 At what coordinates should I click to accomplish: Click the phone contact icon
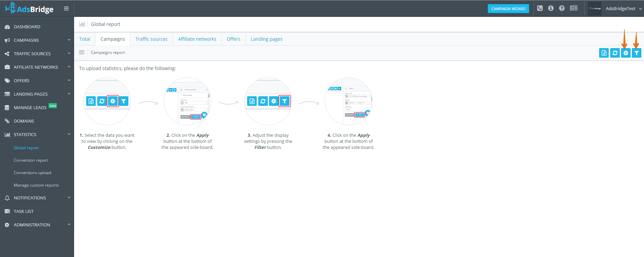coord(540,8)
